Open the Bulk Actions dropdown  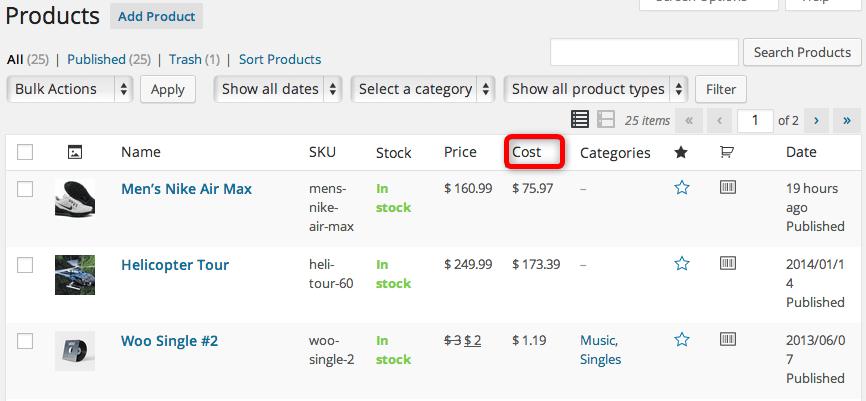pyautogui.click(x=69, y=89)
